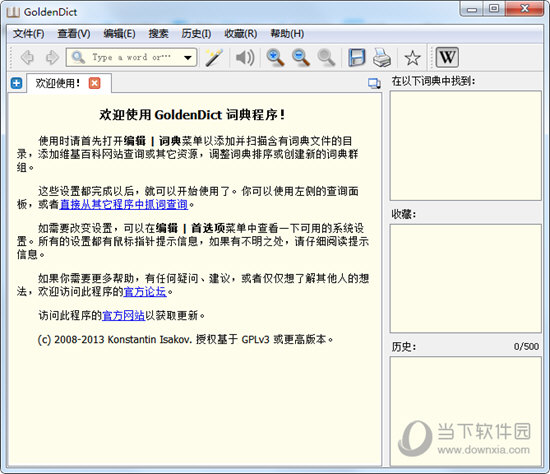
Task: Click the copyright Konstantin Isakov line
Action: (x=185, y=340)
